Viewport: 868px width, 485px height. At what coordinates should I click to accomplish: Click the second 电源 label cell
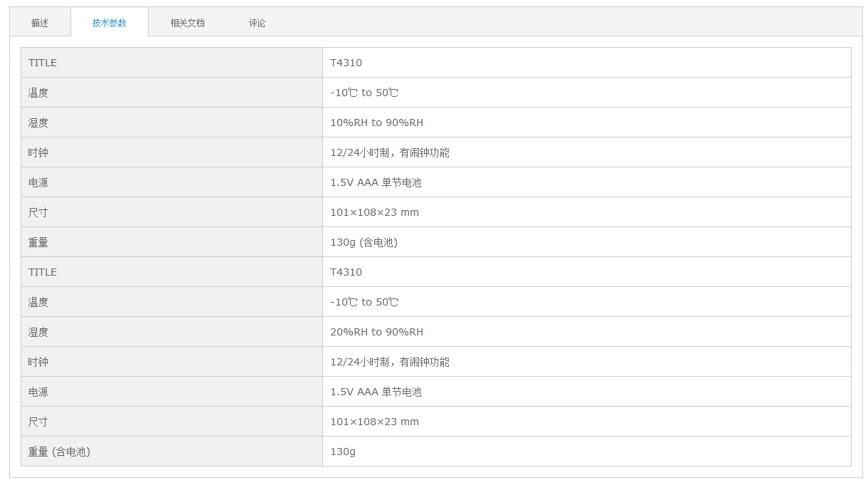click(171, 392)
